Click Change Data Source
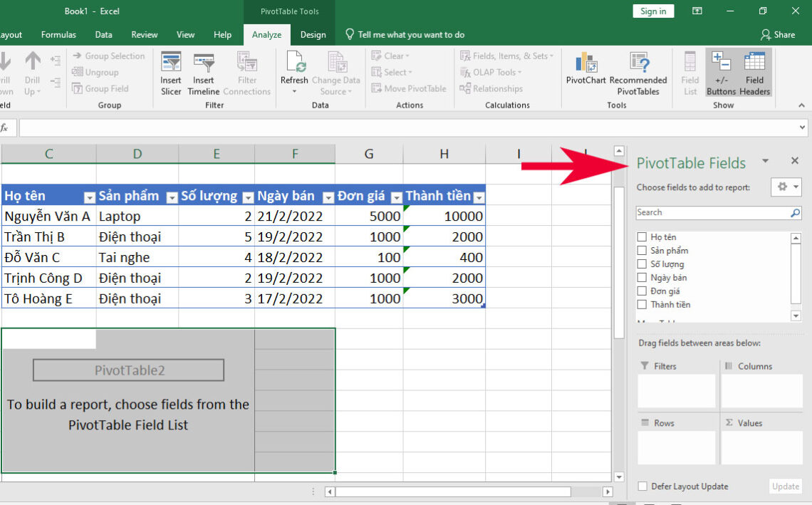 336,72
